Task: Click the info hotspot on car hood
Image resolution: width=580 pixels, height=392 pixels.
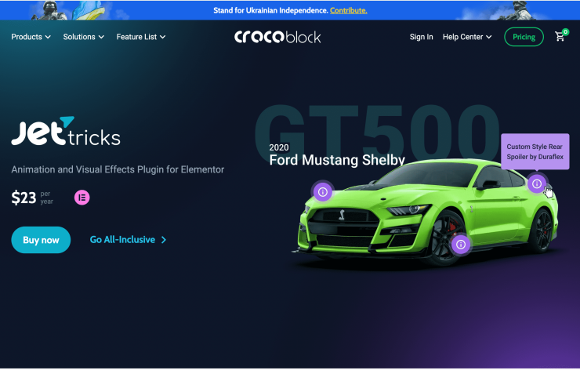Action: click(x=323, y=192)
